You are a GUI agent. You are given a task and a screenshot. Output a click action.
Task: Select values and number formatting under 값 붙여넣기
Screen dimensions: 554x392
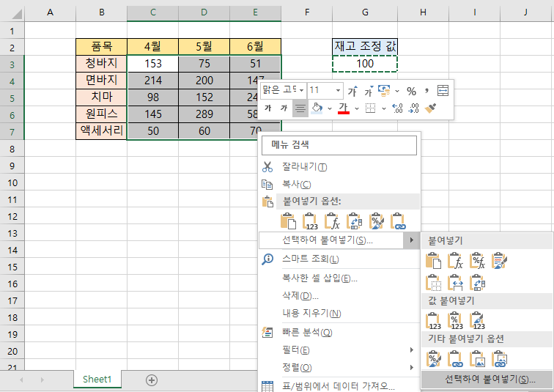coord(455,321)
